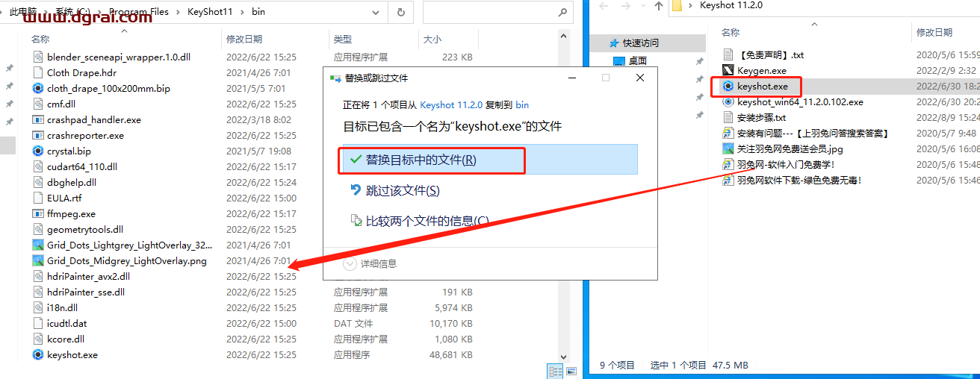Select the crystal.bip file icon
The image size is (980, 379).
click(38, 151)
